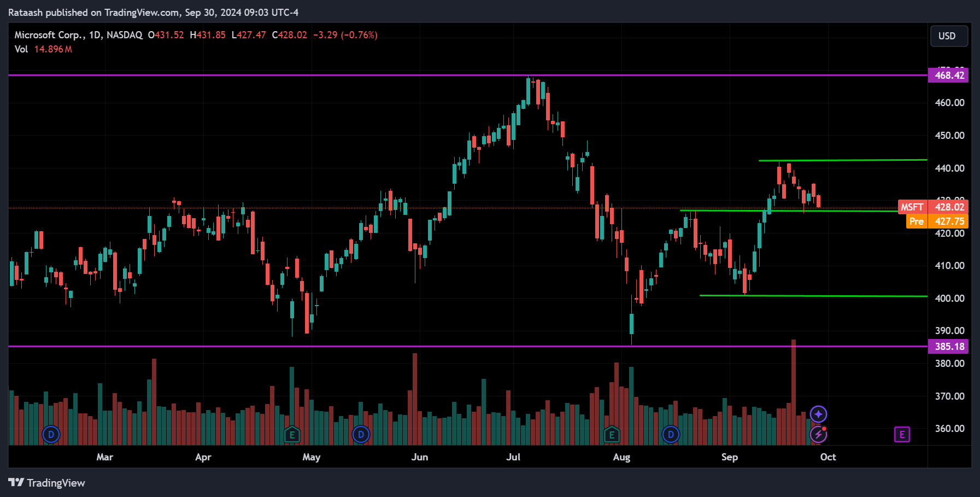Select the green line near 442
980x497 pixels.
point(843,160)
